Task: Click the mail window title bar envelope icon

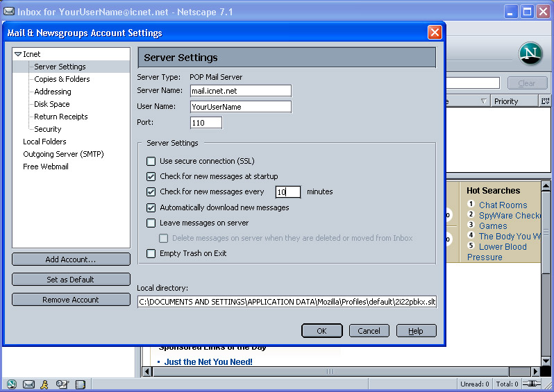Action: coord(9,11)
